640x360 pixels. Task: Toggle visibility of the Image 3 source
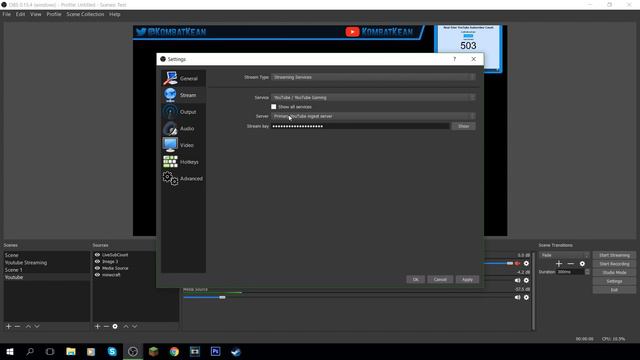click(97, 261)
